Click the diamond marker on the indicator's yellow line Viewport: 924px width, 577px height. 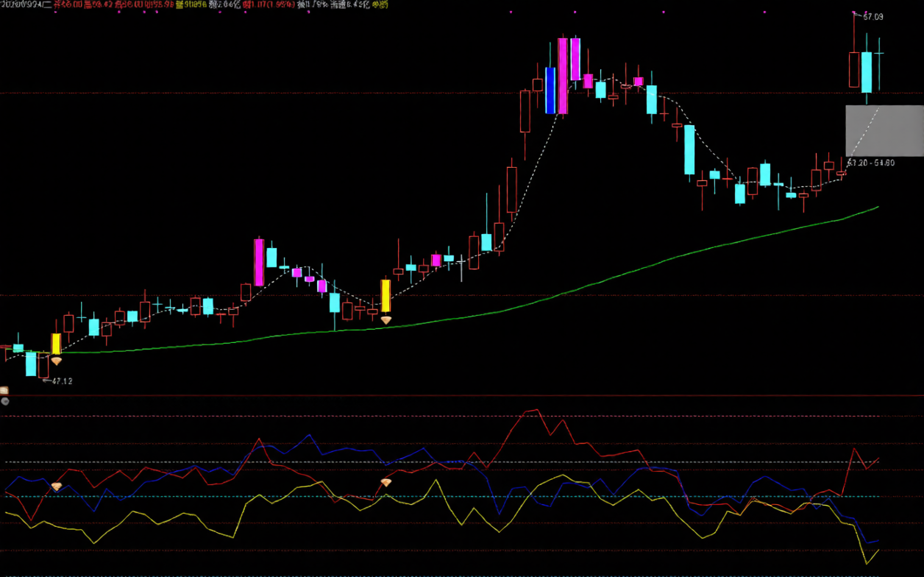point(385,483)
